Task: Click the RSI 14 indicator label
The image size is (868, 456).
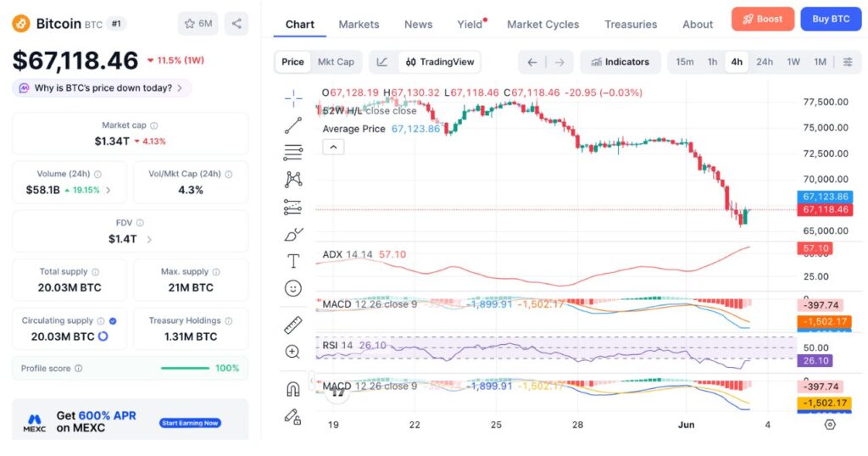Action: click(x=337, y=345)
